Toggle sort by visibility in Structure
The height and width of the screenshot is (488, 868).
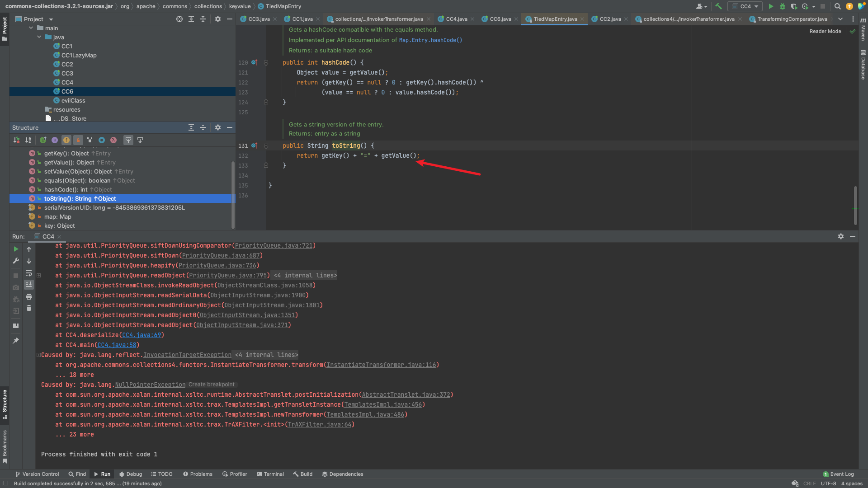(17, 140)
